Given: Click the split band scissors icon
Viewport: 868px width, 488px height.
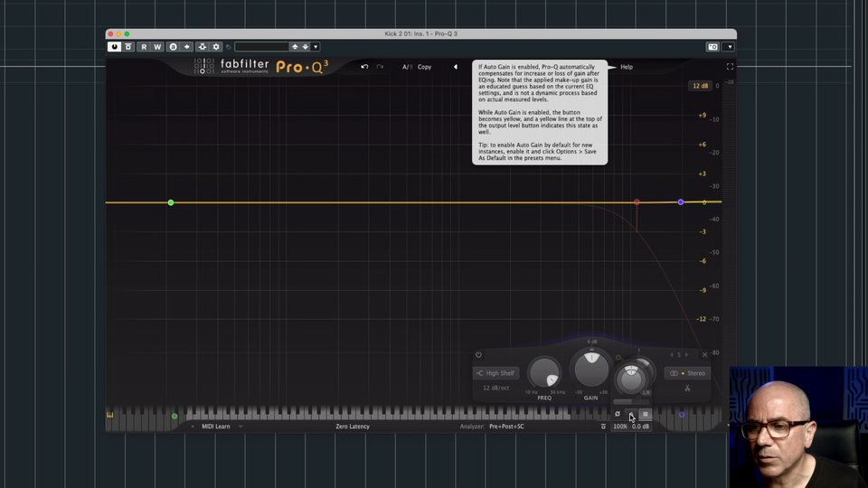Looking at the screenshot, I should coord(687,389).
